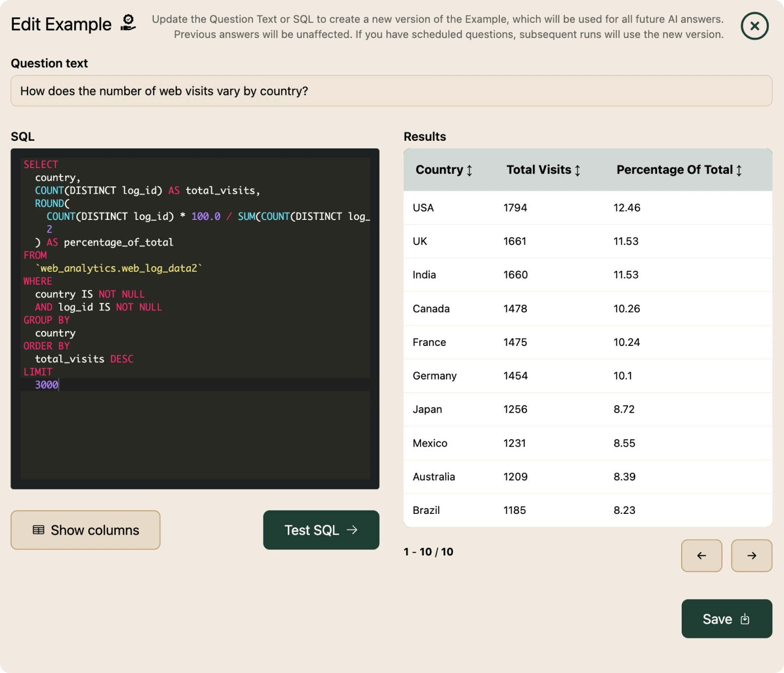Click the 8.72 percentage value
This screenshot has height=673, width=784.
[624, 409]
